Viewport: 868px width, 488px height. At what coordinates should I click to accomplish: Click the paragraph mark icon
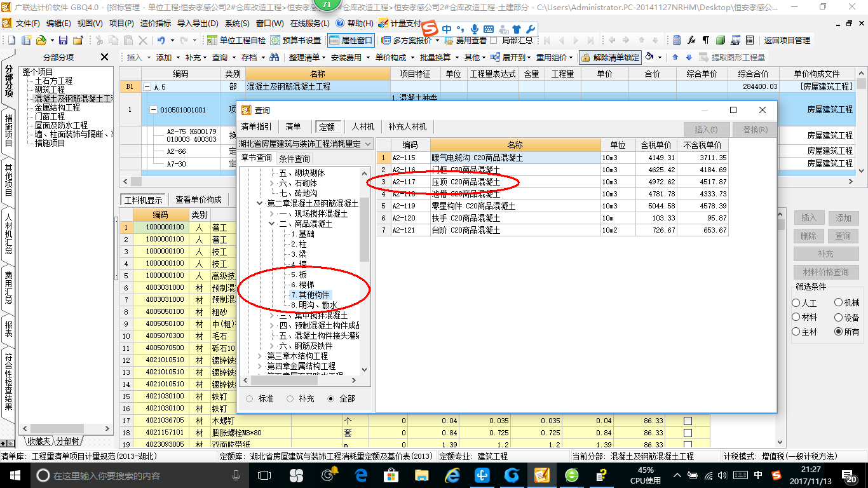pos(706,40)
